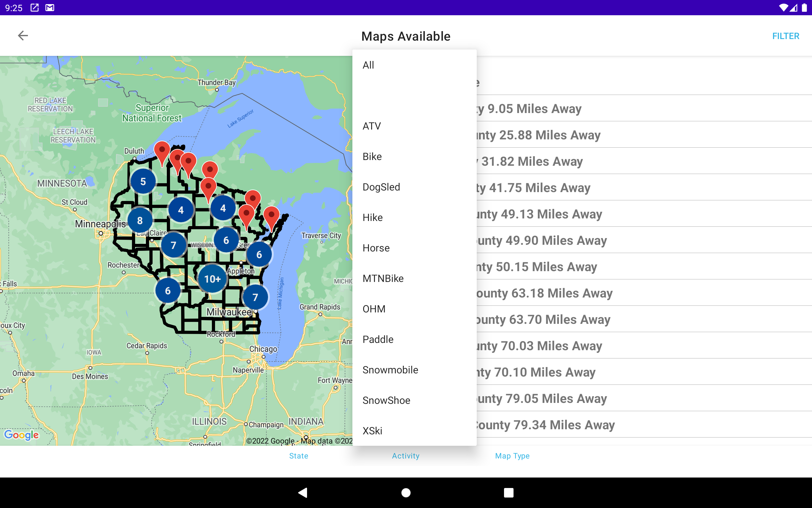Open map 31.82 Miles Away
The height and width of the screenshot is (508, 812).
[x=644, y=161]
